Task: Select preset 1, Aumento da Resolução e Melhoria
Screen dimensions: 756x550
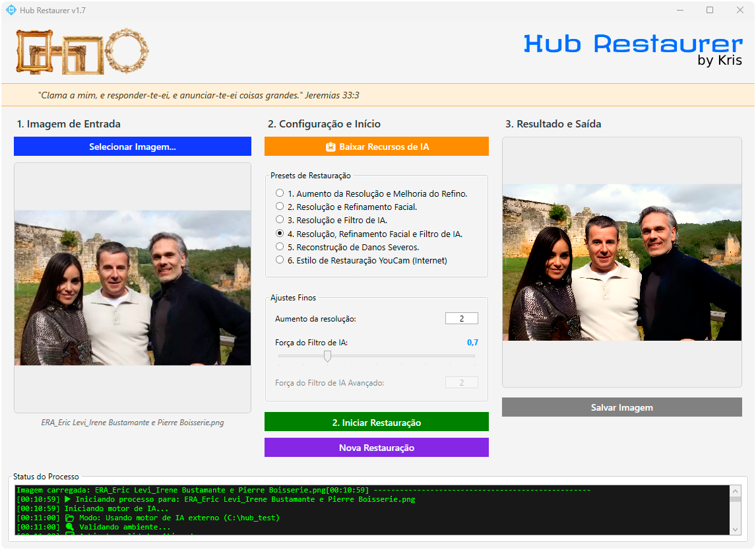Action: [x=279, y=192]
